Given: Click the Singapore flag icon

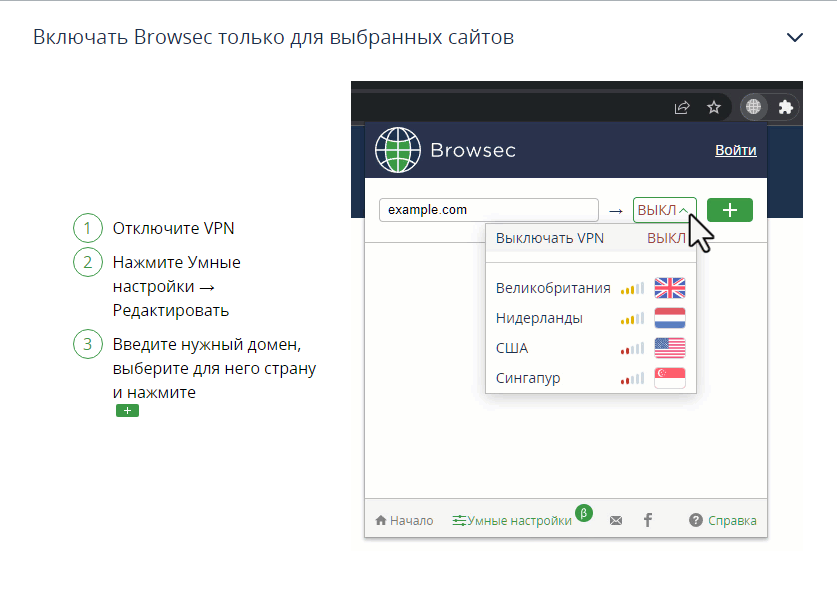Looking at the screenshot, I should [670, 378].
